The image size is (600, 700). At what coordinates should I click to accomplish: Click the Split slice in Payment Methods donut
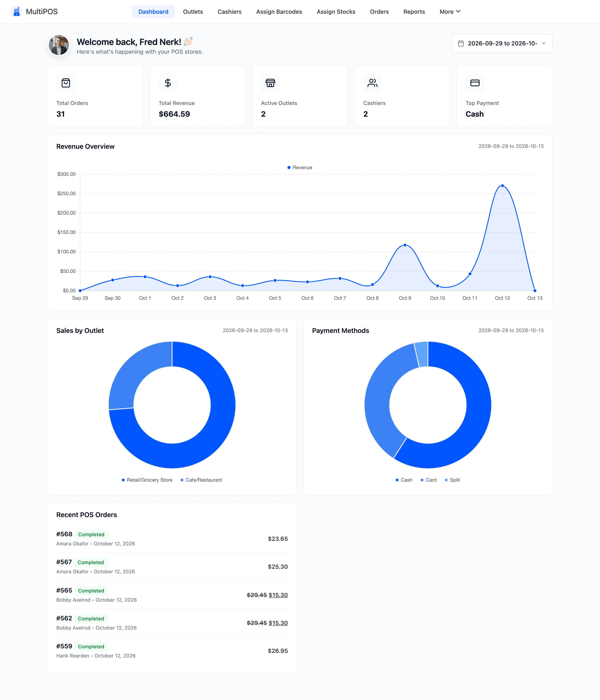coord(422,354)
